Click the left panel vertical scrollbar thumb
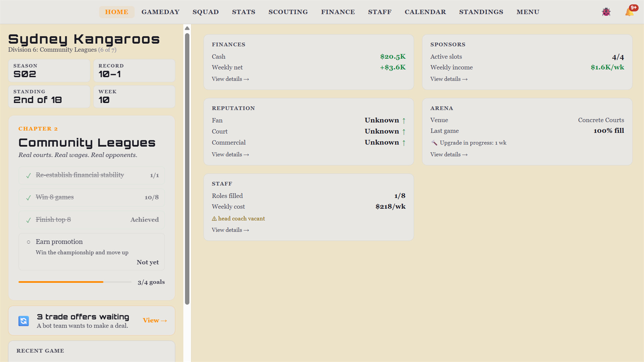Screen dimensions: 644x362 pos(187,169)
